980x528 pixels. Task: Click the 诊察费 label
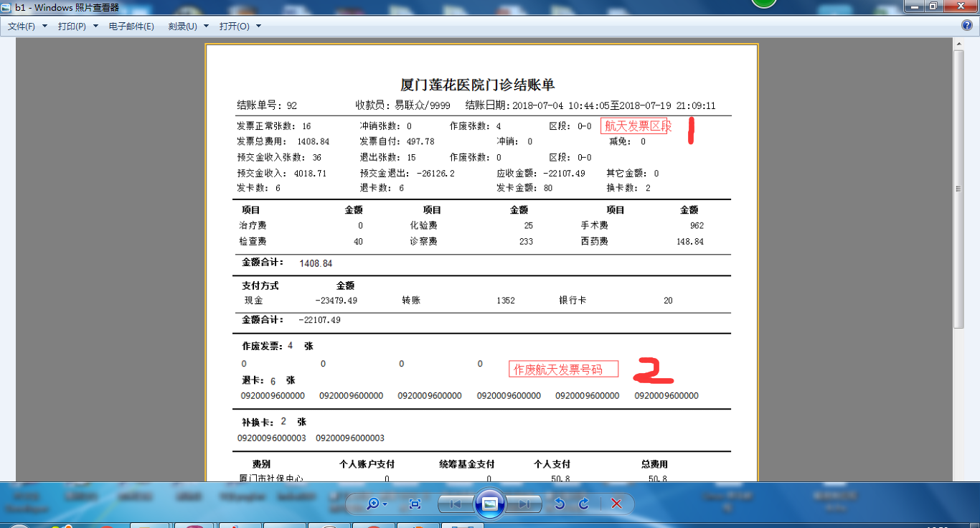point(423,242)
